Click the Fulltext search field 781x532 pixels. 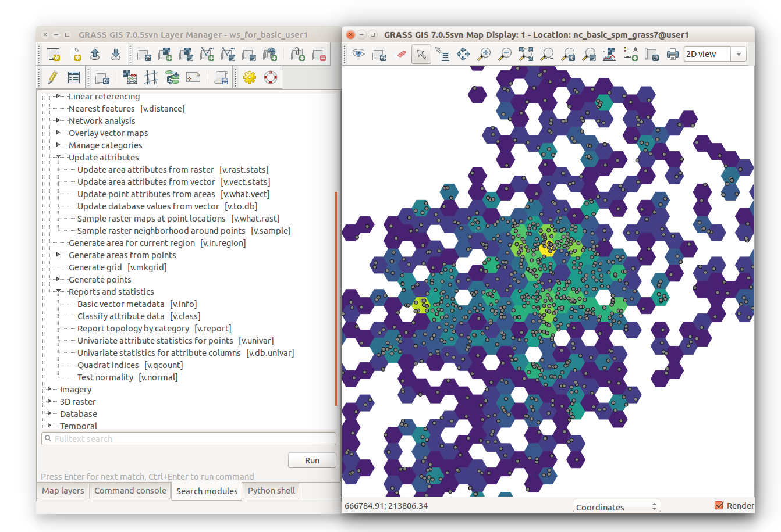coord(189,439)
